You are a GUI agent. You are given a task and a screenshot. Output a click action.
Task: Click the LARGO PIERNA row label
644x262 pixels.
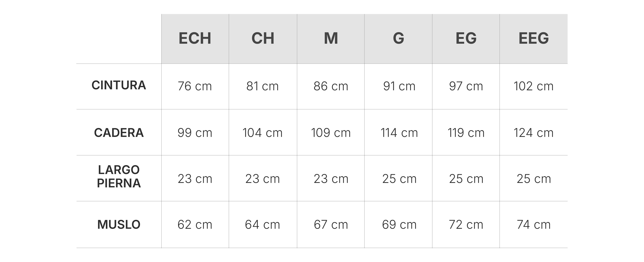(x=119, y=176)
